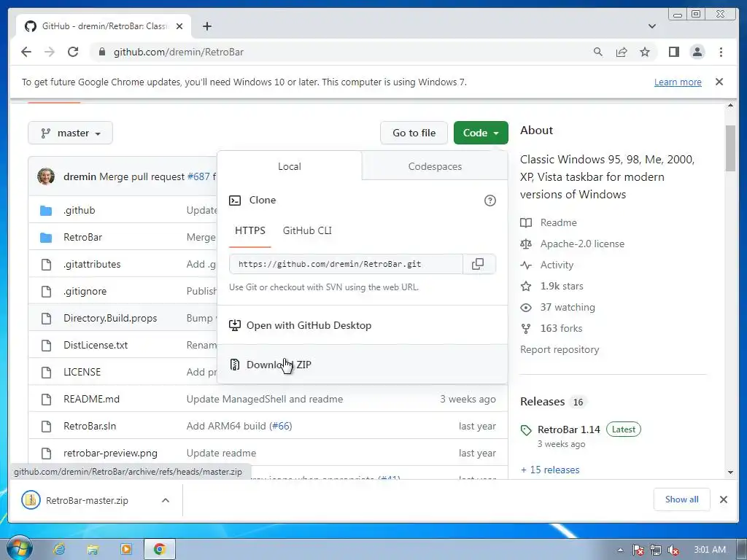Close the downloads bar
The height and width of the screenshot is (560, 747).
point(723,499)
